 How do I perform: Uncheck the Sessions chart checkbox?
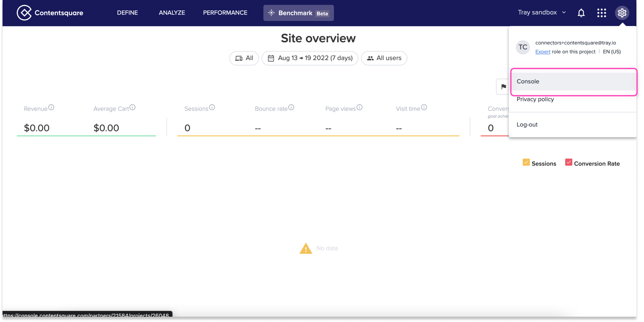(x=526, y=163)
